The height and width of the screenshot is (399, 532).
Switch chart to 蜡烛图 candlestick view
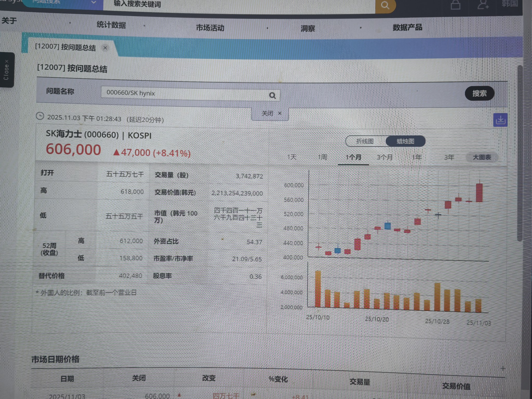(405, 141)
